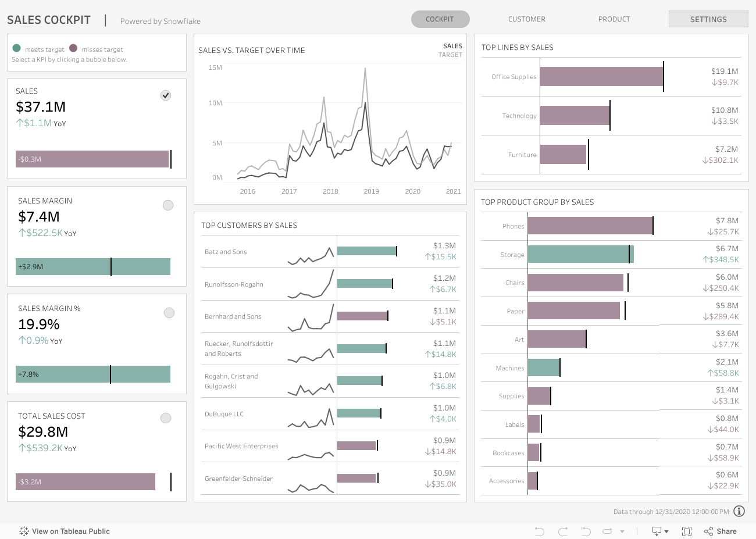Expand the refresh options dropdown arrow
The height and width of the screenshot is (539, 756).
coord(622,531)
